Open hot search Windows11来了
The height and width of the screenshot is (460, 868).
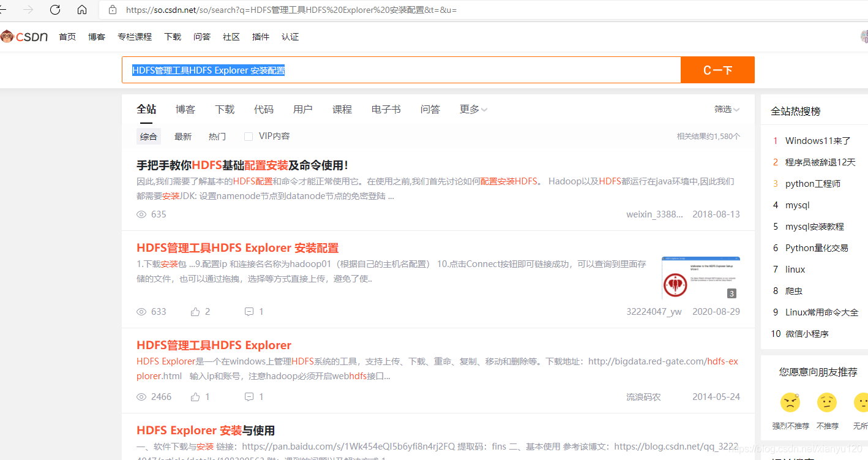[818, 141]
